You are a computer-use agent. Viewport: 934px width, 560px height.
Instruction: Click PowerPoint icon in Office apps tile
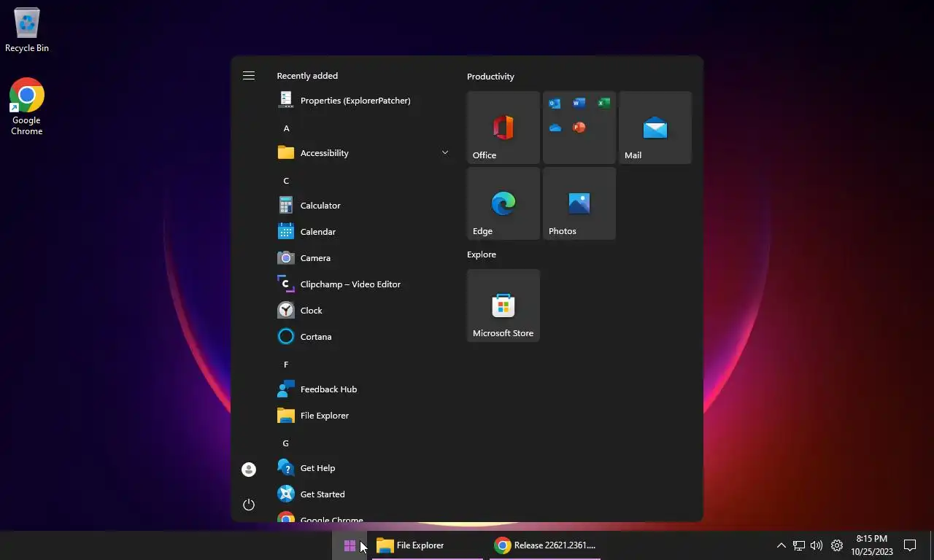579,128
